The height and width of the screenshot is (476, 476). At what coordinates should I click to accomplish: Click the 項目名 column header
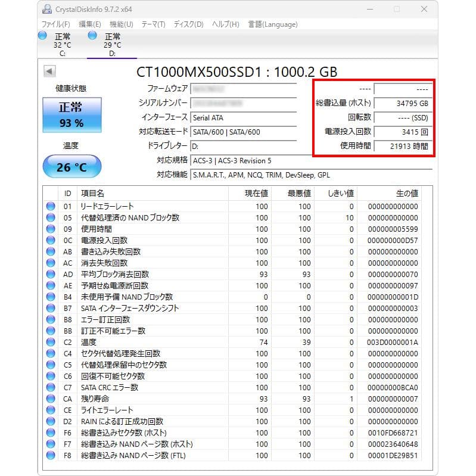point(153,194)
